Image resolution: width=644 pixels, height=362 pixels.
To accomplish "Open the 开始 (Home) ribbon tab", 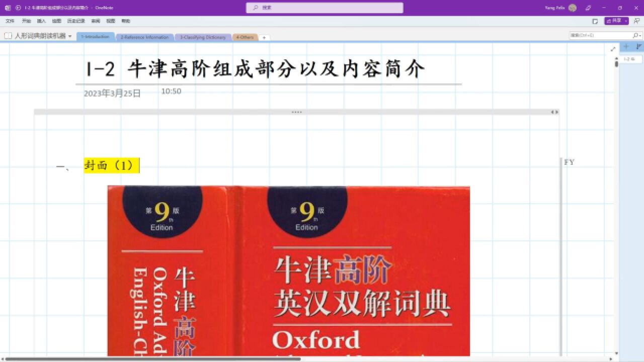I will click(26, 21).
